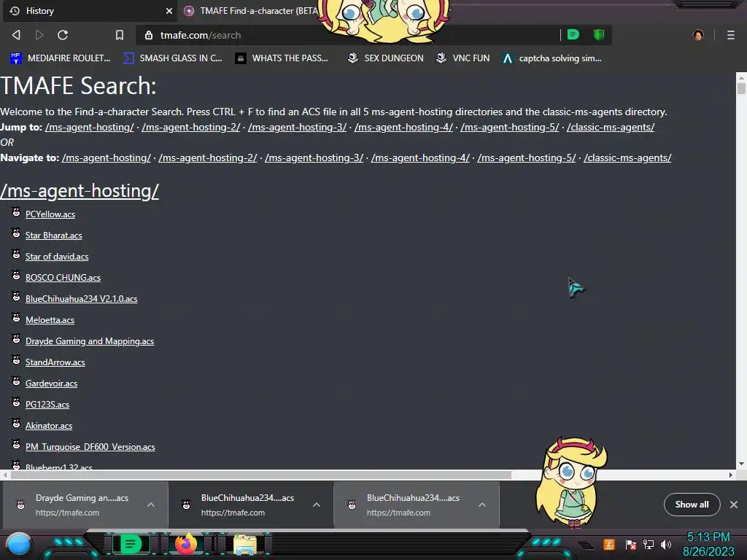Screen dimensions: 747x560
Task: Navigate to /ms-agent-hosting-3/ directory
Action: pyautogui.click(x=314, y=157)
